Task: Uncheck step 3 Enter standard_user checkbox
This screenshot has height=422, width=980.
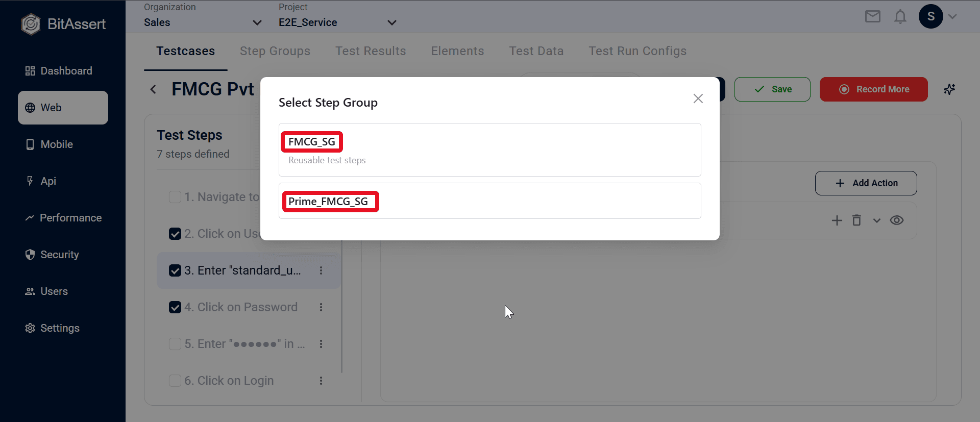Action: [175, 270]
